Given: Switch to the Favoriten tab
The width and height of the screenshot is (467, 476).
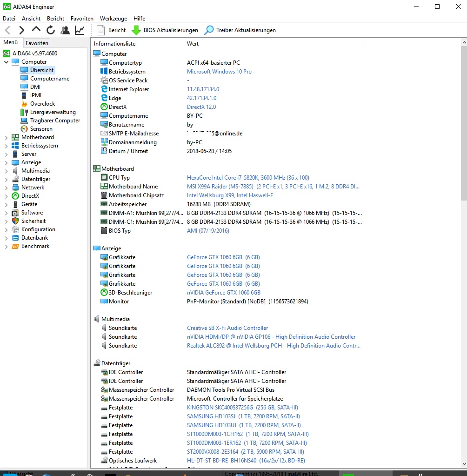Looking at the screenshot, I should [37, 42].
